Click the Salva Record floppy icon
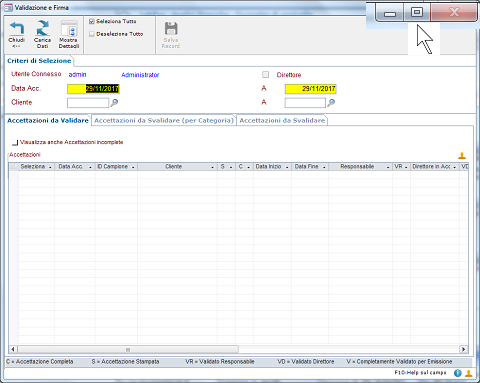This screenshot has height=383, width=480. (x=171, y=29)
